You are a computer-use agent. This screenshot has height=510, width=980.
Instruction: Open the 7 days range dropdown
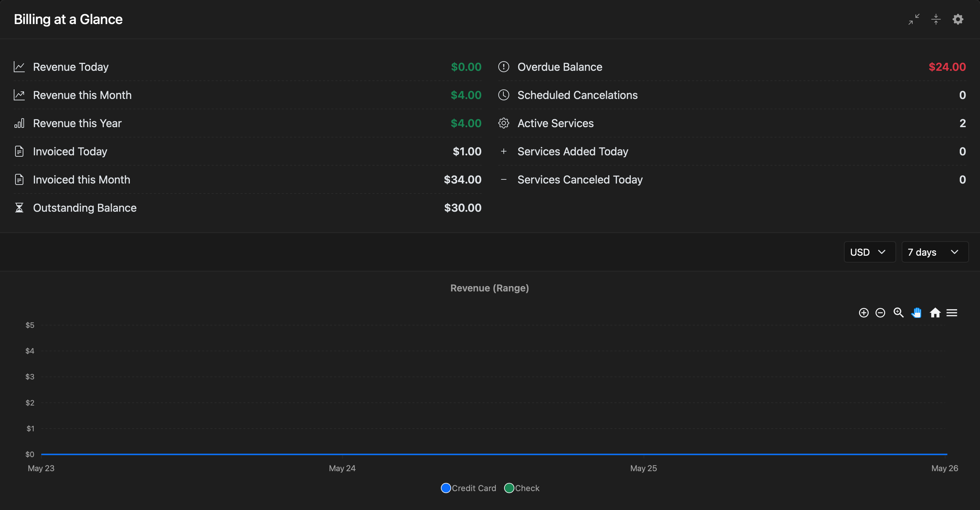point(935,252)
